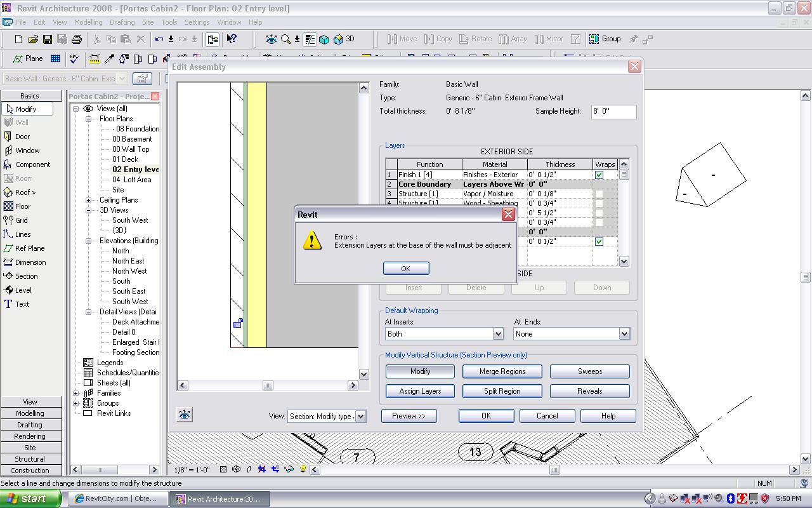Choose the Dimension tool in the sidebar
The width and height of the screenshot is (812, 508).
pos(30,262)
